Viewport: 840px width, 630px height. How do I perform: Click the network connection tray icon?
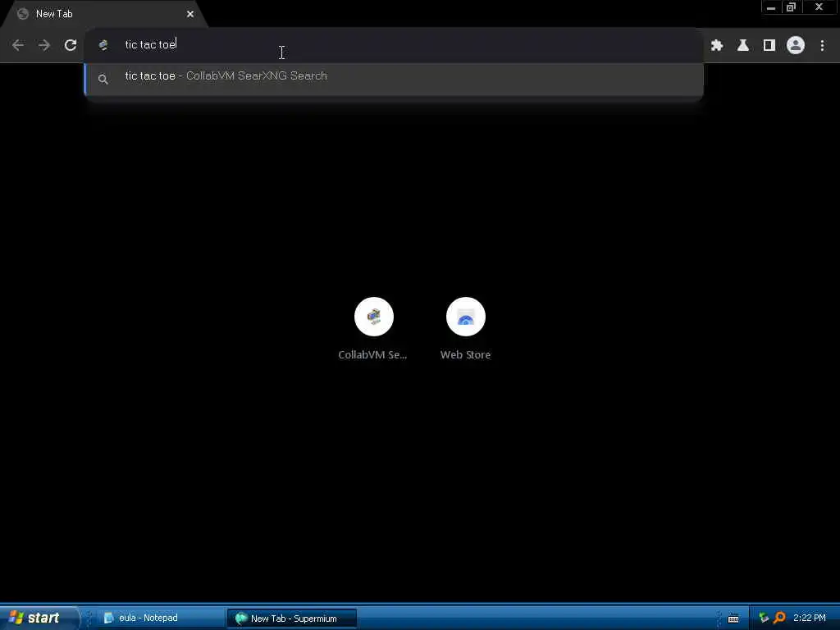764,618
